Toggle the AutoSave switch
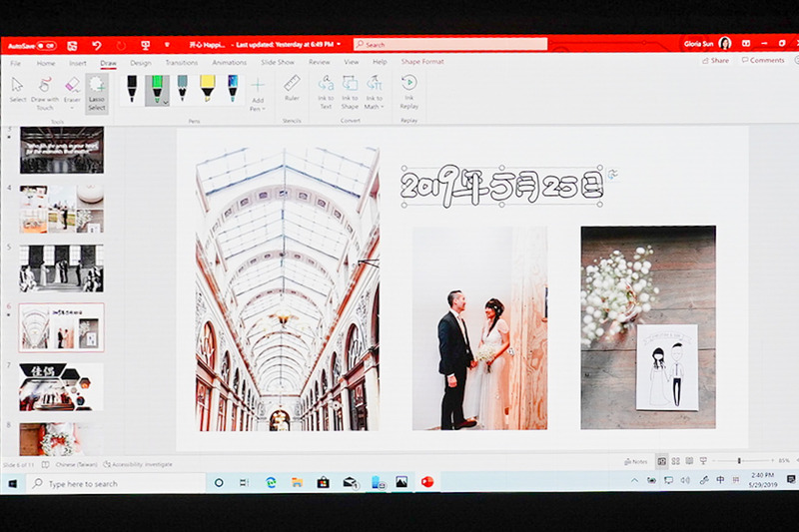The image size is (799, 532). (x=46, y=46)
